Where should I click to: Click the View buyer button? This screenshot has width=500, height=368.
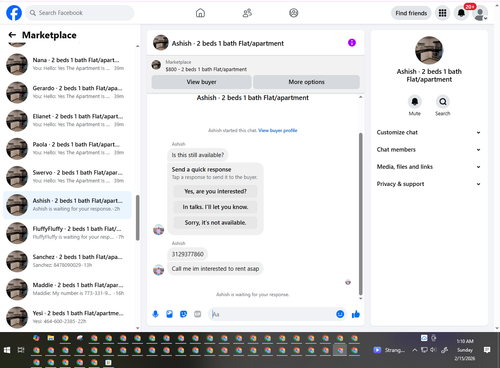[x=201, y=82]
